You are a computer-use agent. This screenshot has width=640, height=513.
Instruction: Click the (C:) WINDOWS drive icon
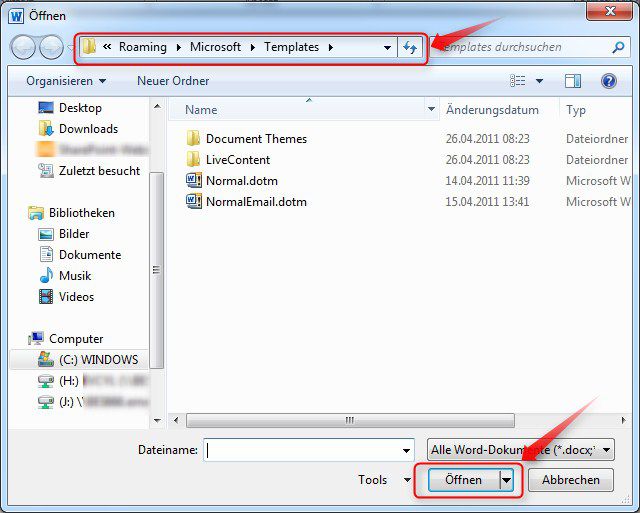[x=46, y=359]
